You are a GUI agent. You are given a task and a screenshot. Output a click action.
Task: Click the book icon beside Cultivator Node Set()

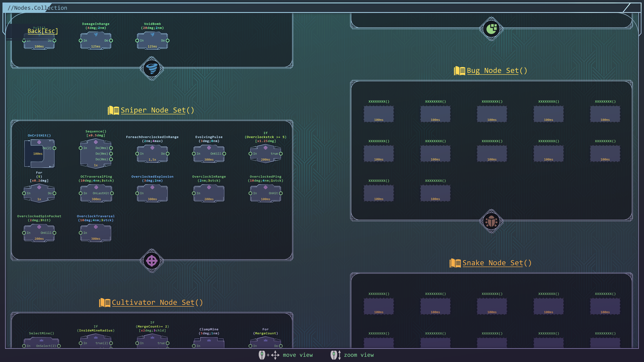tap(104, 303)
